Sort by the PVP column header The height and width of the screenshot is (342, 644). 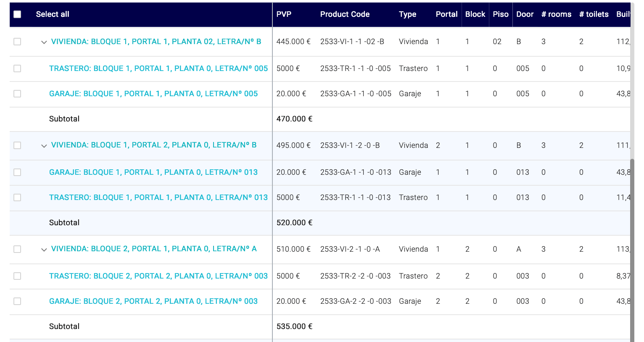[x=284, y=14]
